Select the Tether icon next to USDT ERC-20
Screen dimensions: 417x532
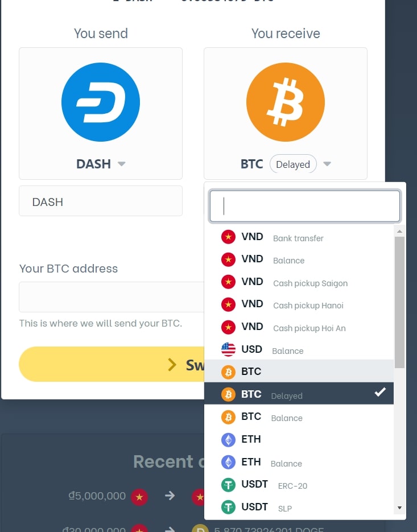click(228, 485)
